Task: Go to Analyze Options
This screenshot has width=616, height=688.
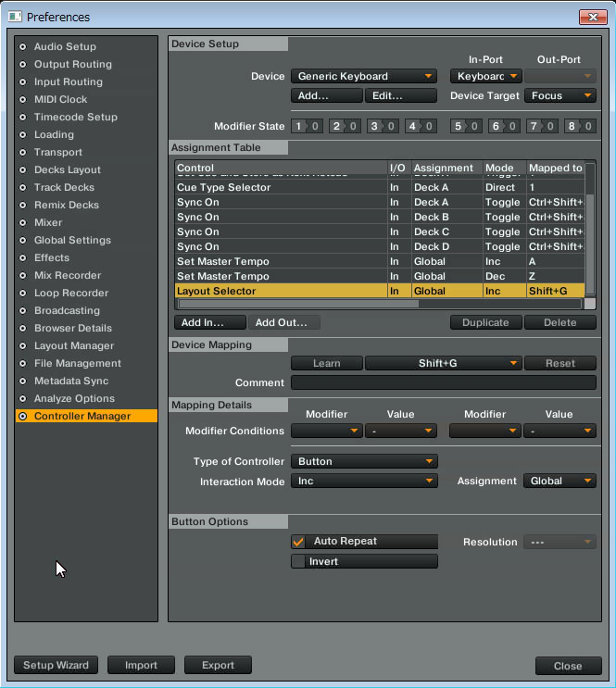Action: (74, 398)
